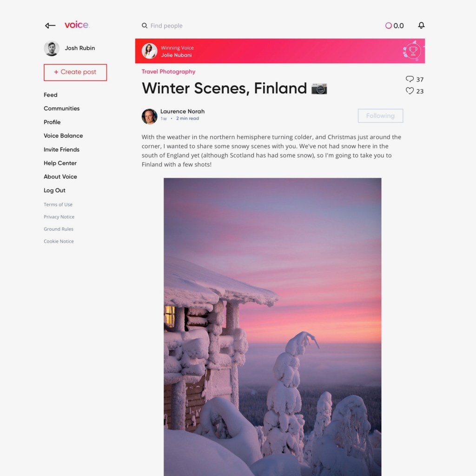Toggle the Following button
The width and height of the screenshot is (476, 476).
tap(380, 116)
